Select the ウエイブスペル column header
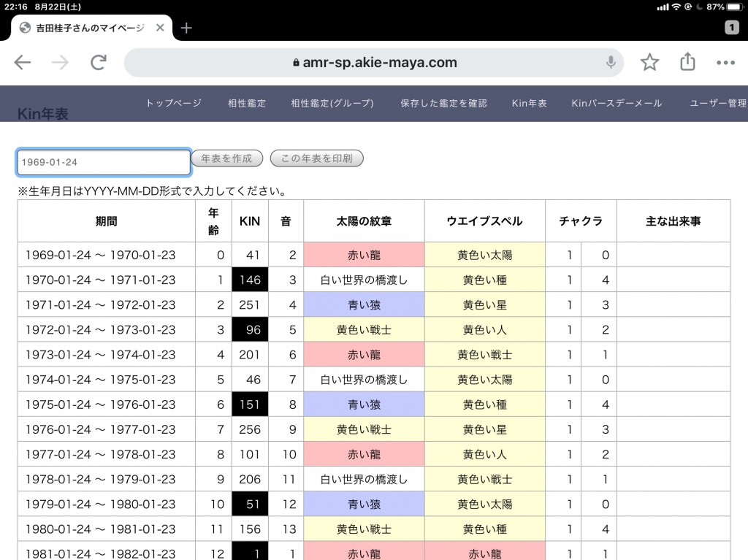 tap(485, 221)
